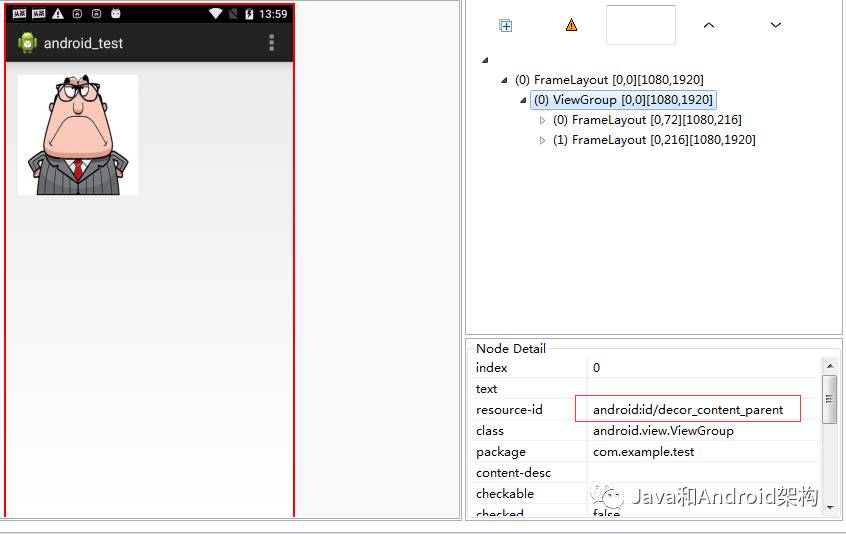Click the Wi-Fi status bar icon
846x534 pixels.
(215, 14)
